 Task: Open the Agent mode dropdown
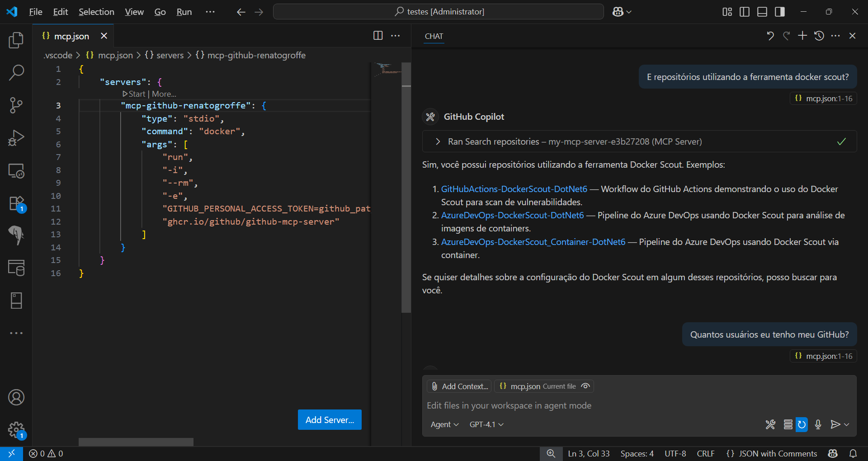point(444,424)
